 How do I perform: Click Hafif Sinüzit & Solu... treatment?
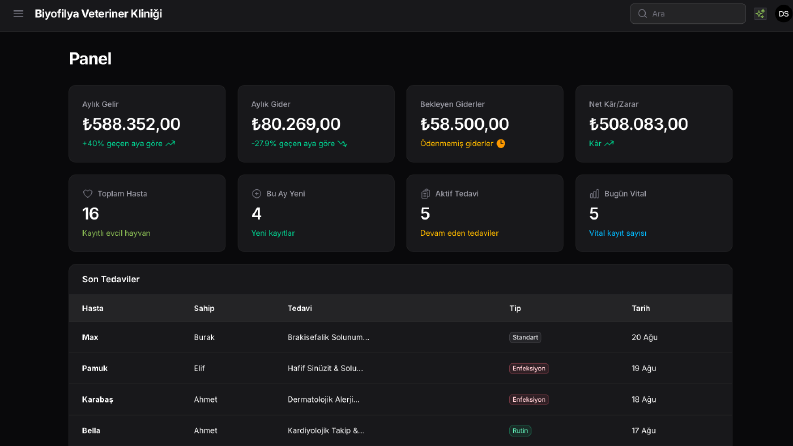(x=325, y=368)
